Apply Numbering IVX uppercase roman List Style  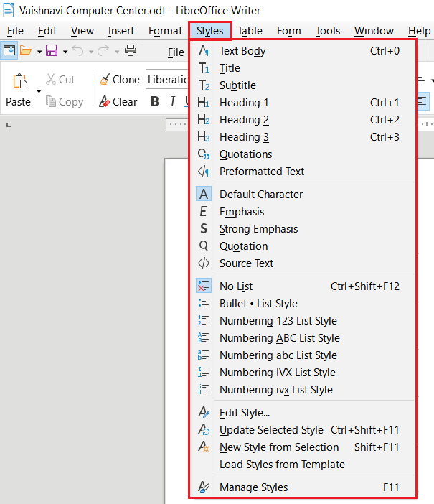303,372
